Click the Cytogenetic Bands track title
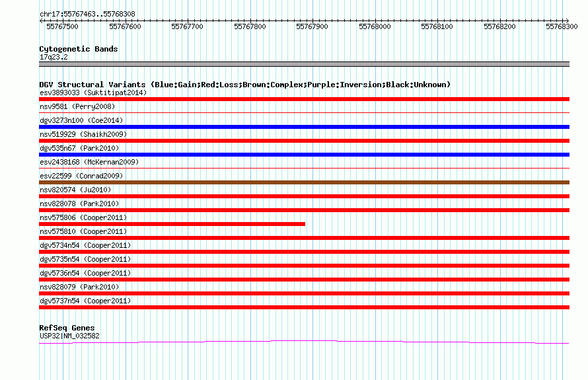 (x=79, y=49)
